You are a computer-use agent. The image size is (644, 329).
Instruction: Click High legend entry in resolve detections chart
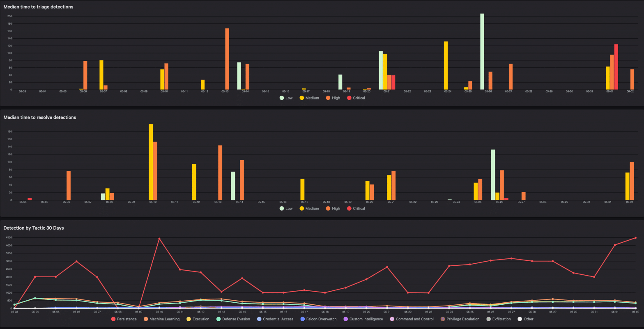coord(333,208)
